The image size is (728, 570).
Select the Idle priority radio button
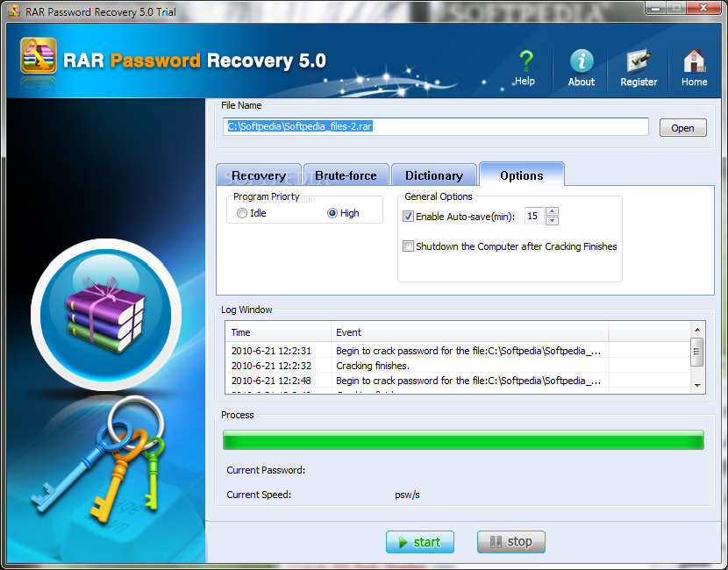click(x=241, y=213)
